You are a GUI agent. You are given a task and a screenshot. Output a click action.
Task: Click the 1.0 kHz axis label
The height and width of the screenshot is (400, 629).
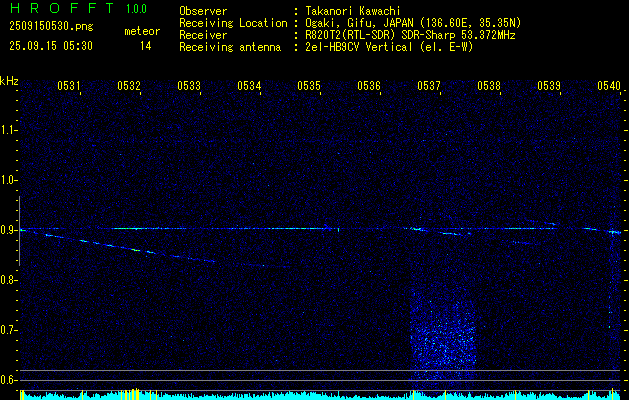coord(8,180)
